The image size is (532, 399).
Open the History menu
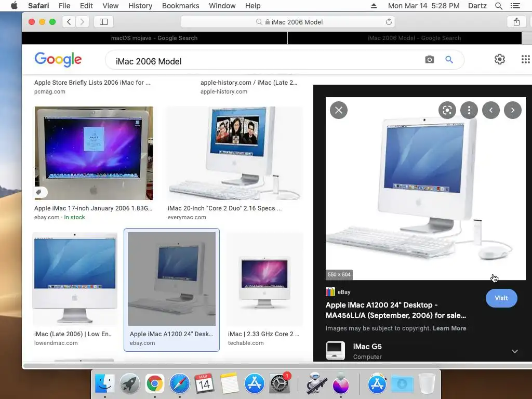click(140, 6)
